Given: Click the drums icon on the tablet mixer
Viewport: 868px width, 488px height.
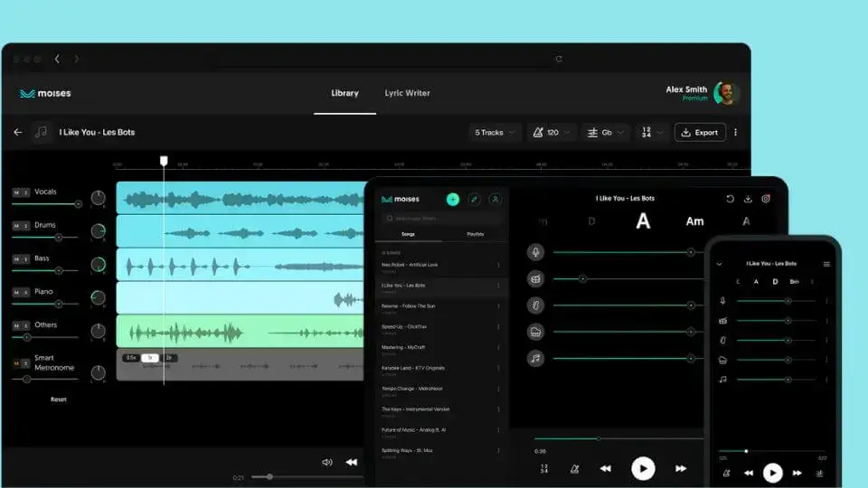Looking at the screenshot, I should [x=535, y=279].
